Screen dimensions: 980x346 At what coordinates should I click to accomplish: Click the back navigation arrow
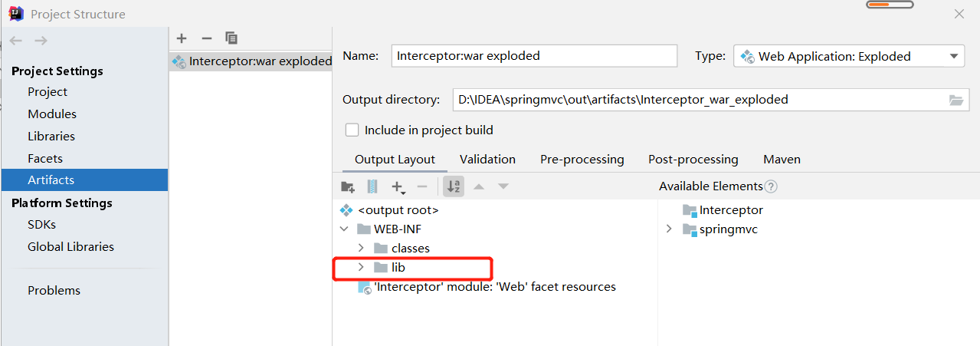point(16,41)
